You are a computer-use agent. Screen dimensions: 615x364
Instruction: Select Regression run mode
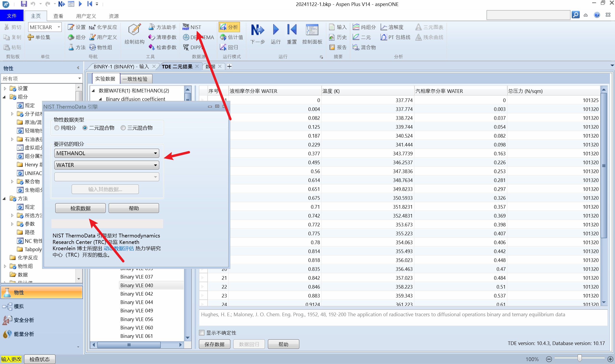pos(229,47)
